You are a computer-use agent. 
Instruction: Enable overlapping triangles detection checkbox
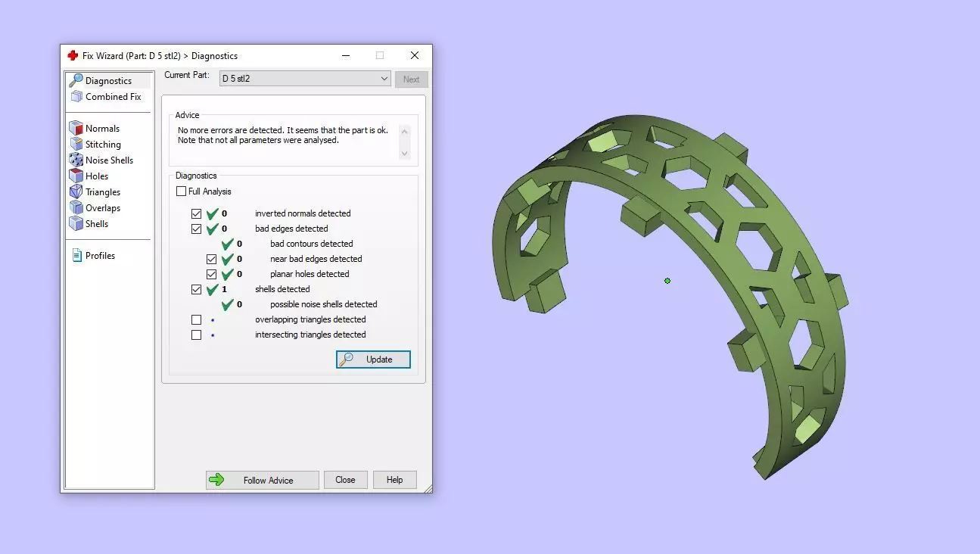click(x=197, y=319)
